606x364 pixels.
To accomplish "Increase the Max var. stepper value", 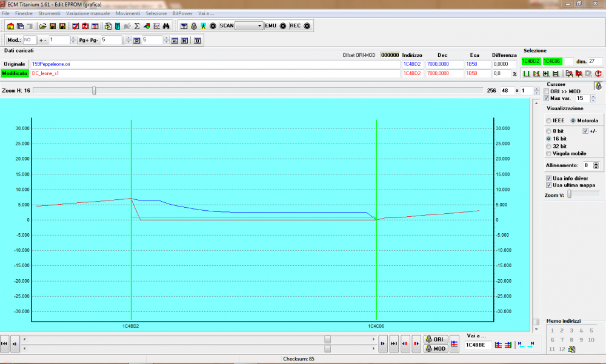I will (x=593, y=96).
